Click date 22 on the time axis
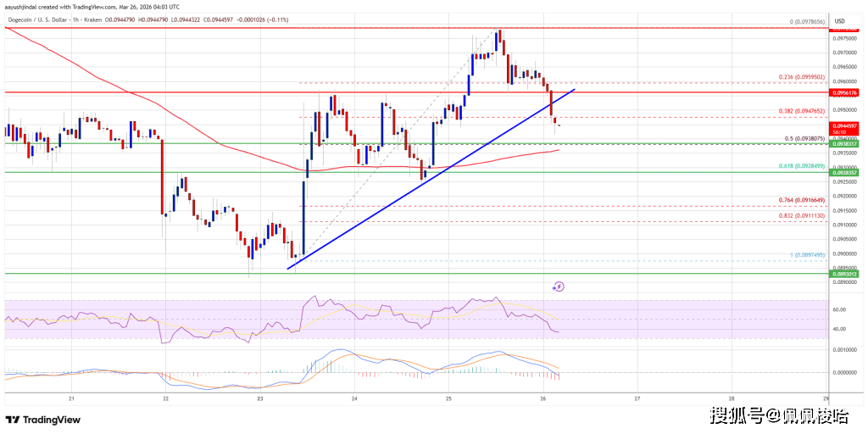This screenshot has height=434, width=868. click(x=166, y=398)
